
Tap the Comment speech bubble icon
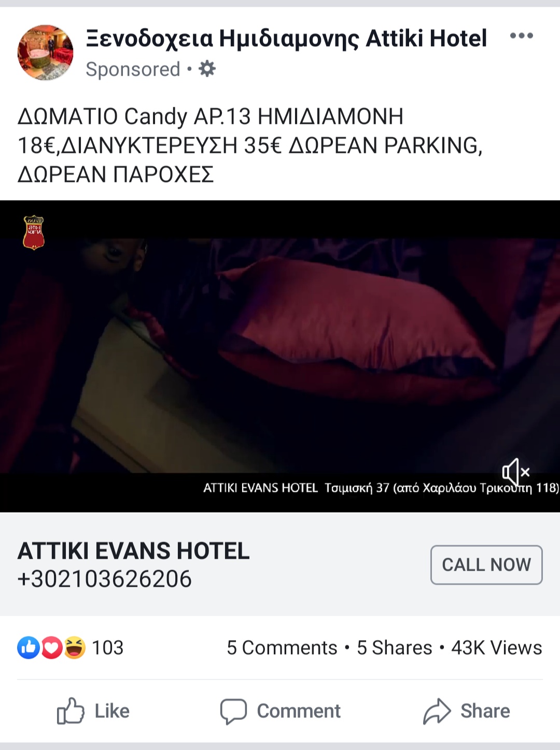[233, 711]
